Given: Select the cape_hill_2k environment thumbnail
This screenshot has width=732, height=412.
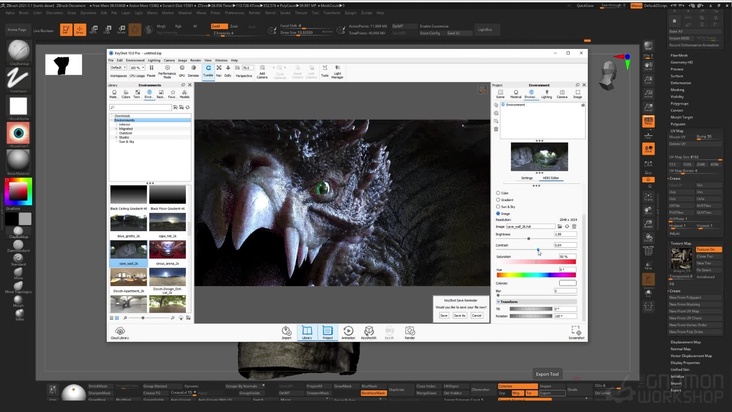Looking at the screenshot, I should tap(168, 223).
